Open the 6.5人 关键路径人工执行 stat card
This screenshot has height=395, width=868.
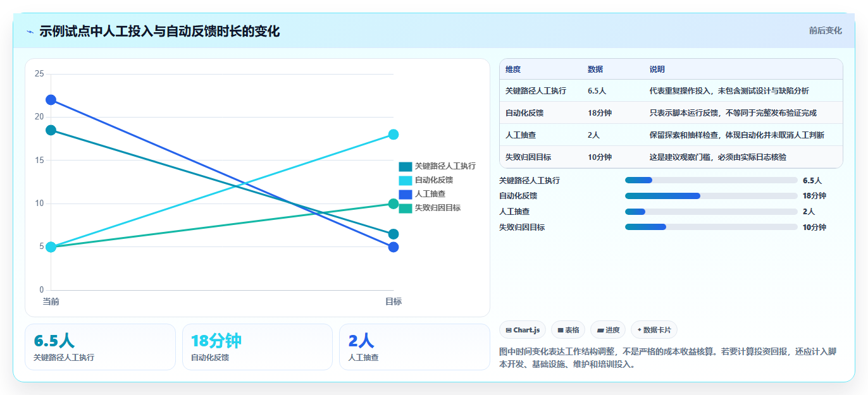[x=100, y=347]
